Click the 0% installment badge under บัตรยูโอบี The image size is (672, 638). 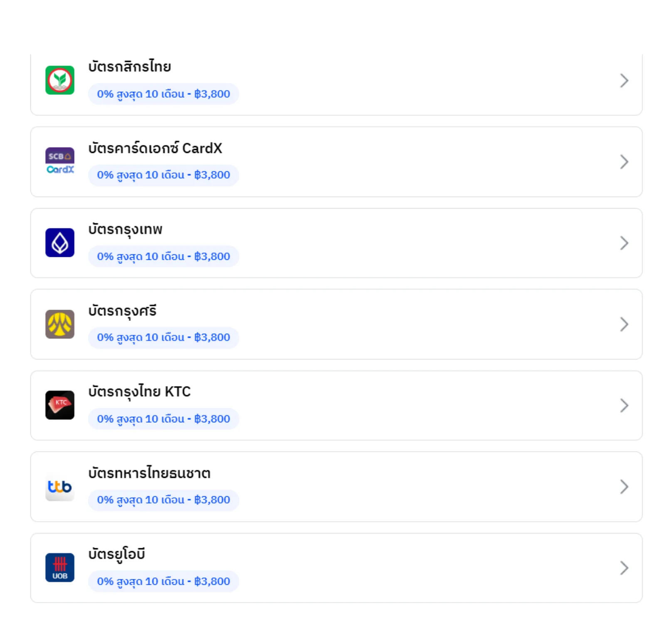coord(163,581)
